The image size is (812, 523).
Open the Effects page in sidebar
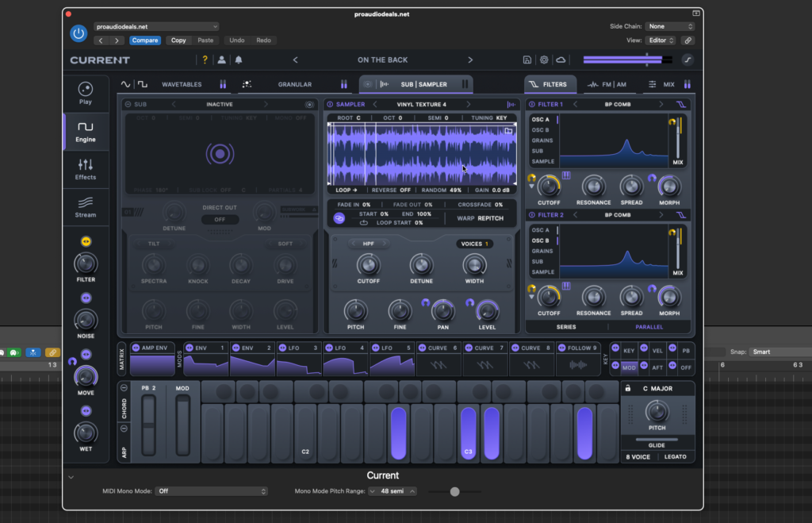[86, 170]
